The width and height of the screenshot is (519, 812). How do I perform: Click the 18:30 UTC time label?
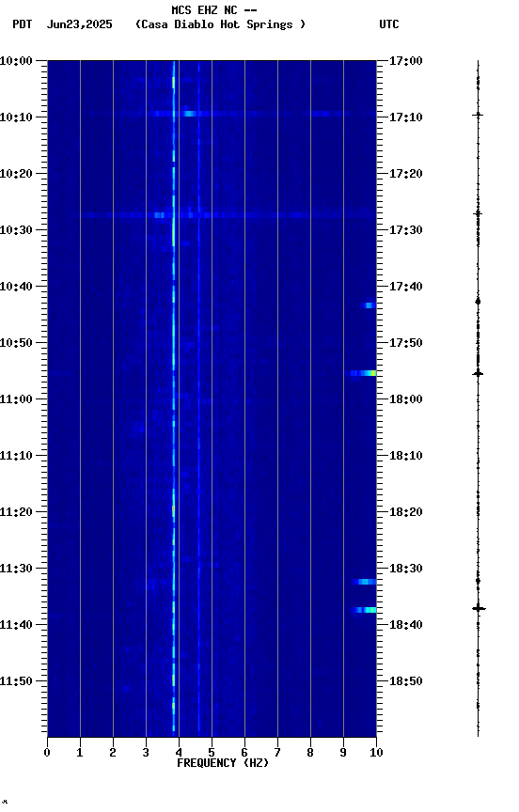pyautogui.click(x=406, y=569)
